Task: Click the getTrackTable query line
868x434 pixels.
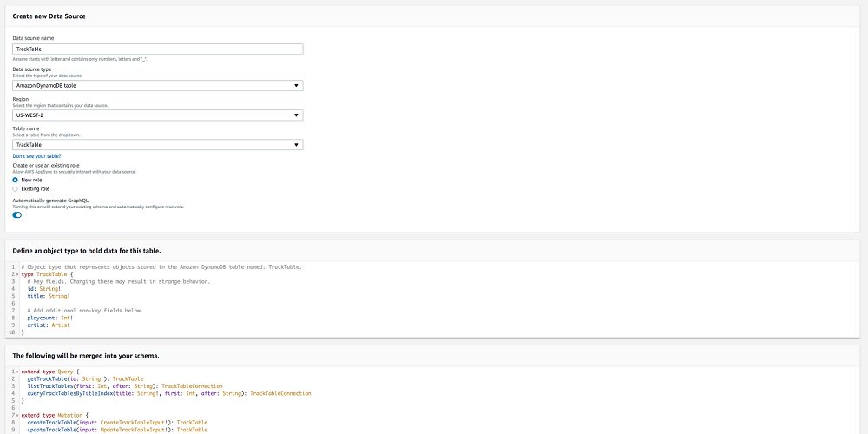Action: (x=85, y=378)
